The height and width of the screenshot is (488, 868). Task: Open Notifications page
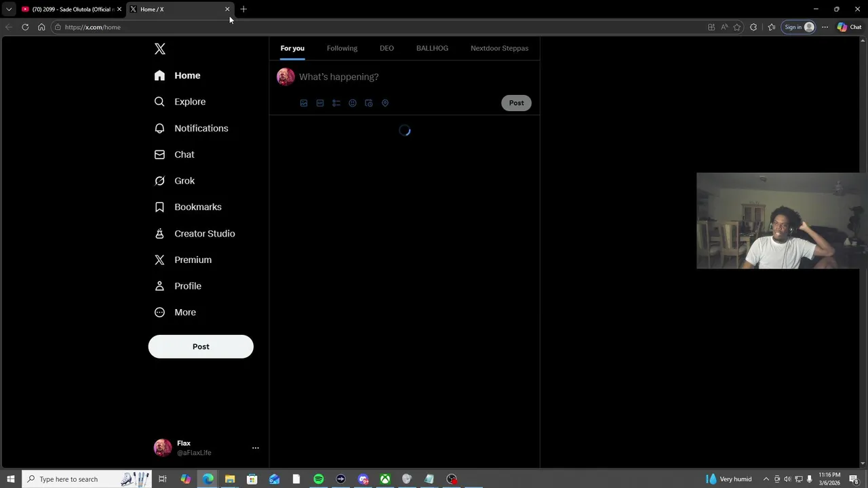(192, 128)
